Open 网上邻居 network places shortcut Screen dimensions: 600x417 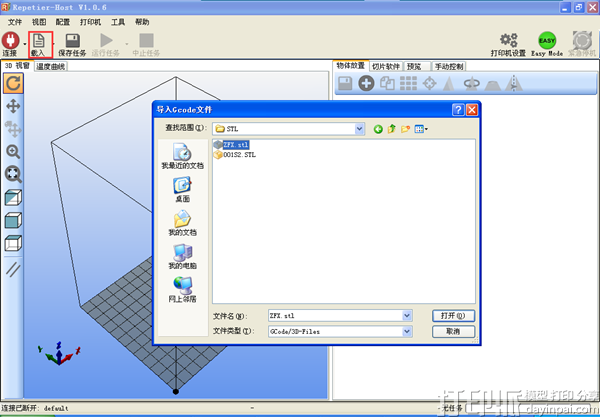tap(183, 290)
